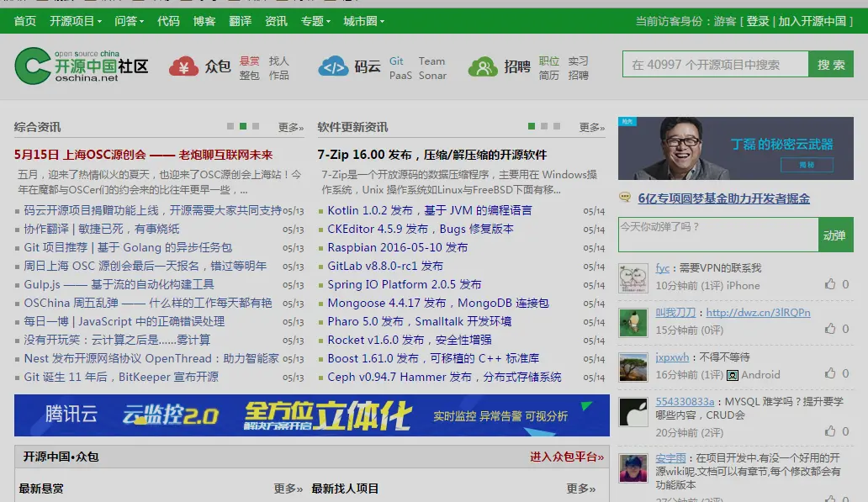The image size is (868, 502).
Task: Focus the 今天你动弹了吗 text box
Action: (x=718, y=235)
